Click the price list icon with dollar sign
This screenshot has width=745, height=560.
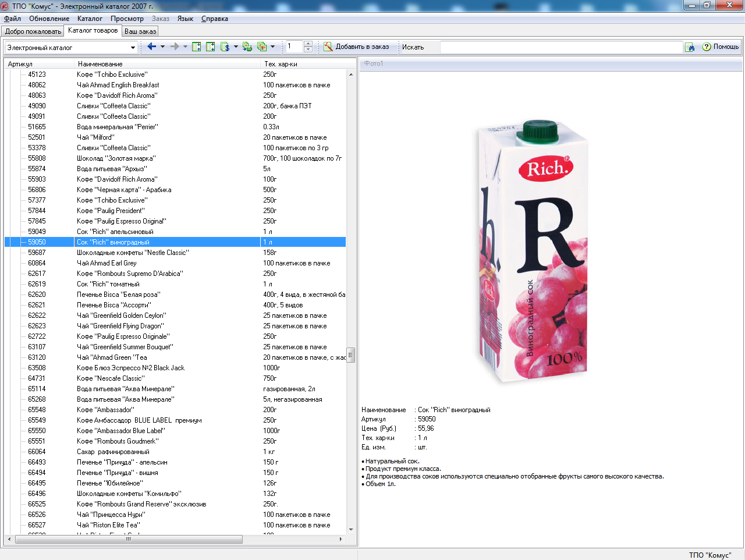point(225,47)
